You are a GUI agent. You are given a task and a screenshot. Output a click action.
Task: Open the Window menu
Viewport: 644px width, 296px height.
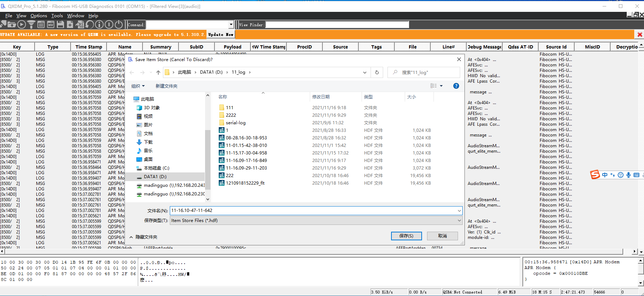76,16
